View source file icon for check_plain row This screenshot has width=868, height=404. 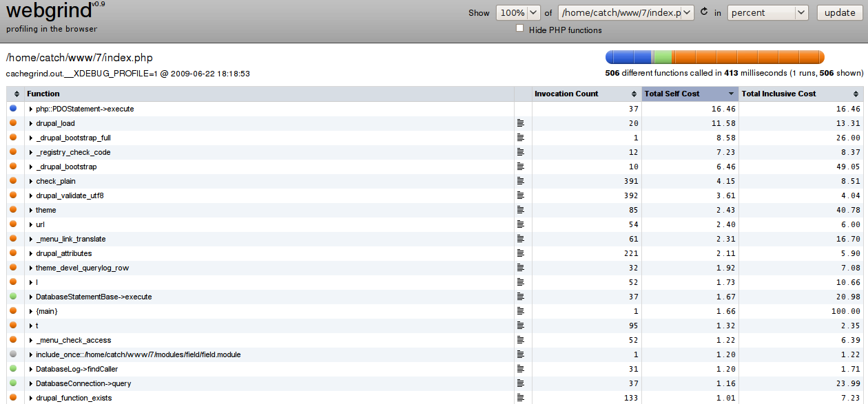(520, 182)
